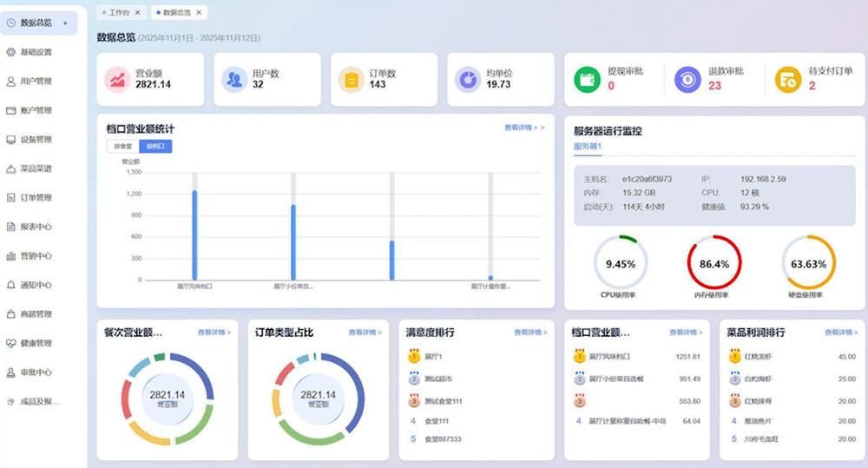Click the bronze medal beside 红烧排骨
This screenshot has width=868, height=468.
click(x=734, y=400)
